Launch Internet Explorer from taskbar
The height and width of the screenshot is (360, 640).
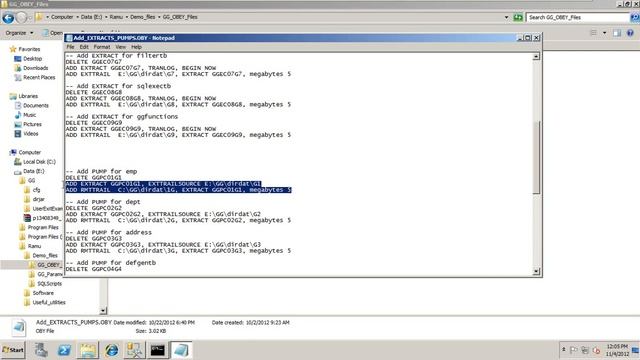[x=111, y=350]
